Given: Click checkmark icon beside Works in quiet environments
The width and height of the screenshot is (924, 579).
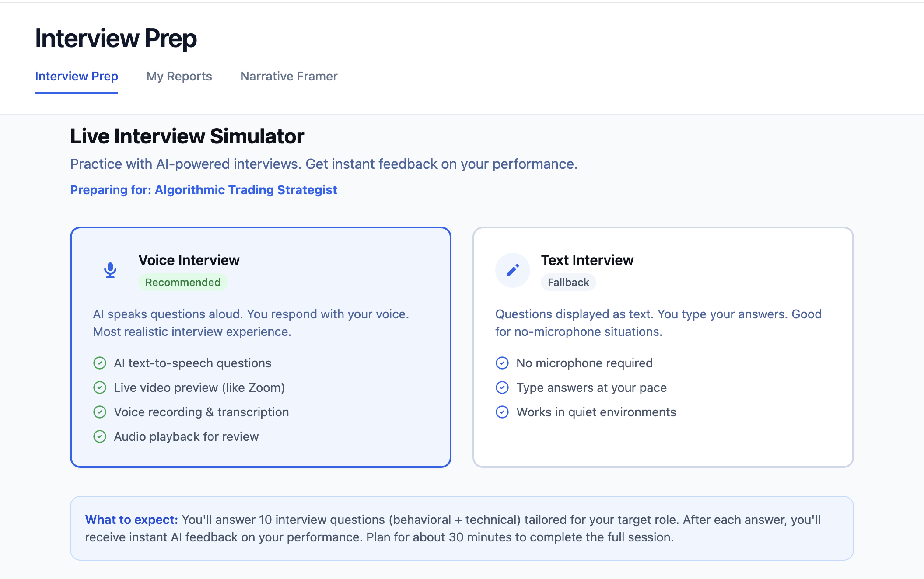Looking at the screenshot, I should [x=502, y=412].
